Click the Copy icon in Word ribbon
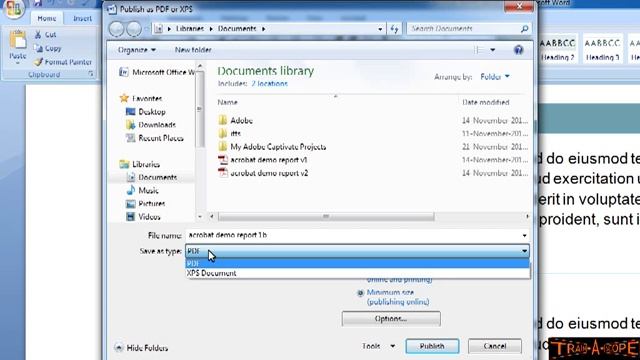 38,48
